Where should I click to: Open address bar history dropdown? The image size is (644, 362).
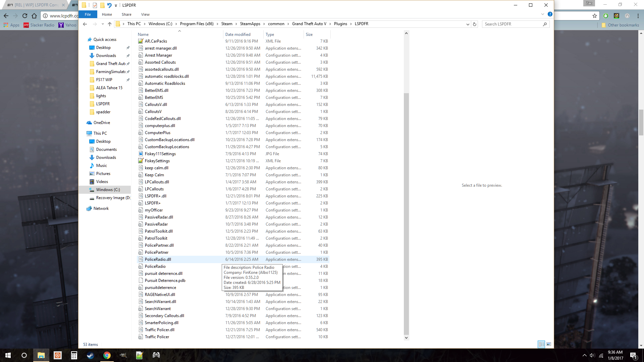[468, 24]
